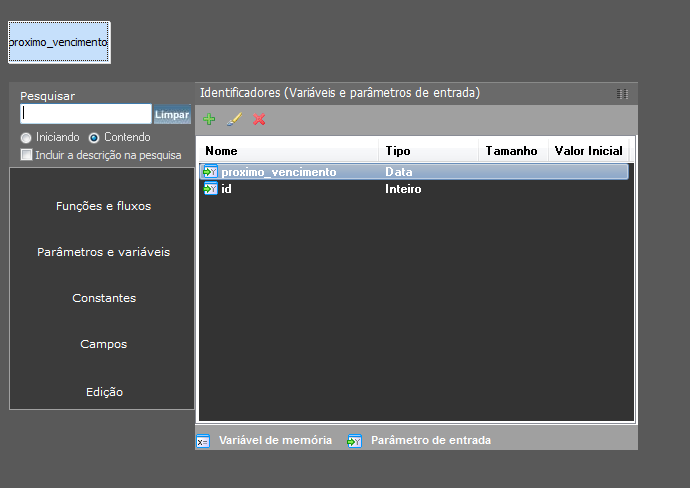Click into the Pesquisar search field
Screen dimensions: 690x488
point(85,114)
